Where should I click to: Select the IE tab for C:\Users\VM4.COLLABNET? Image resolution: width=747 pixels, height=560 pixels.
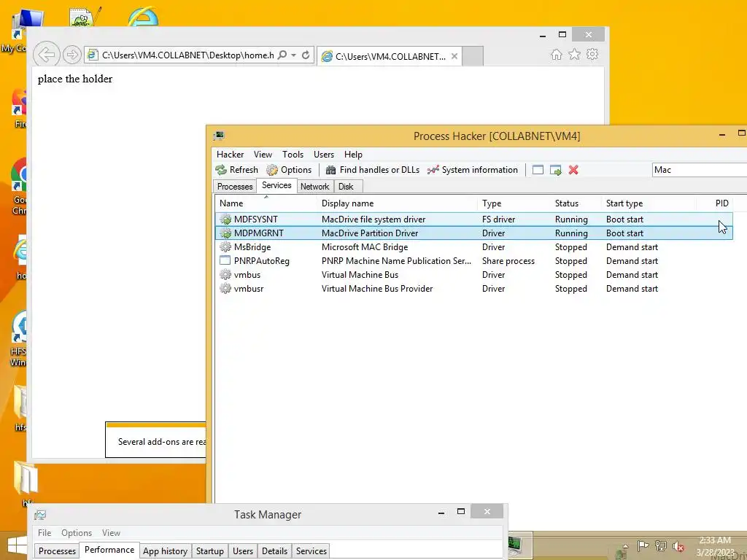(x=390, y=56)
